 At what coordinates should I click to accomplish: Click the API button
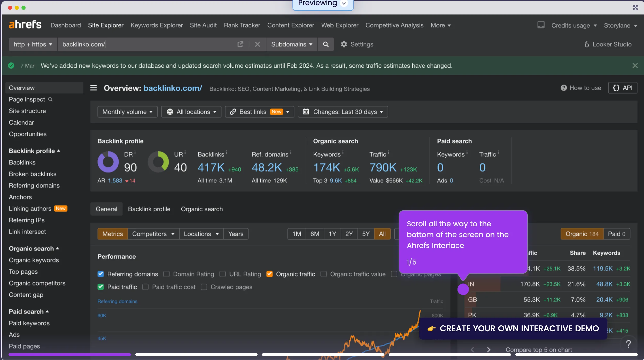pos(623,88)
